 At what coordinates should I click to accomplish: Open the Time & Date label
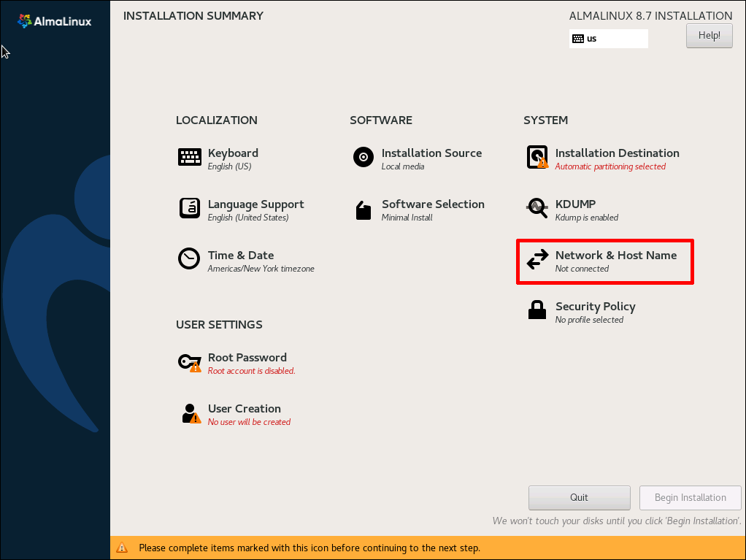[x=241, y=256]
